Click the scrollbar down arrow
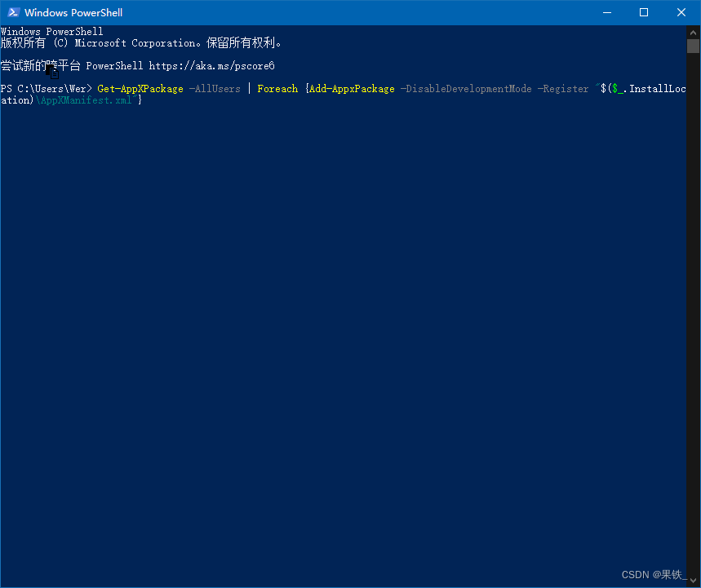Image resolution: width=701 pixels, height=588 pixels. coord(693,581)
